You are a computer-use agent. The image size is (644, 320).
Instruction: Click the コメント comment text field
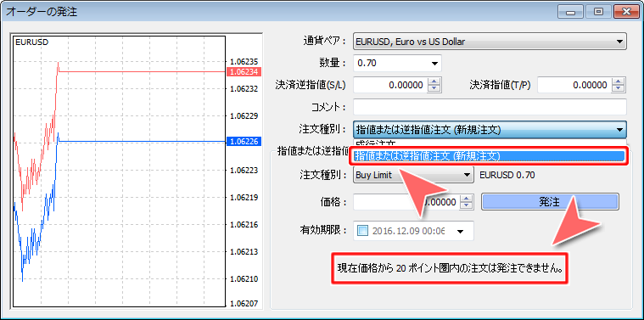490,107
